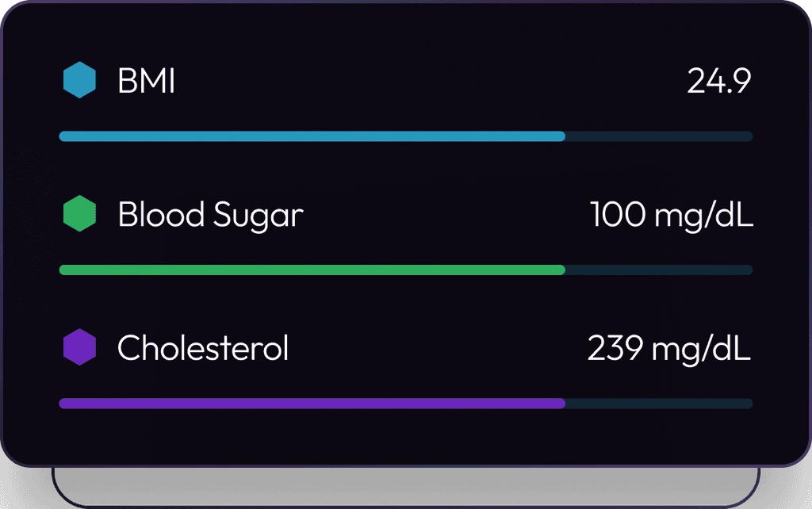Click the unfilled dark part of BMI bar
Viewport: 812px width, 509px height.
(x=658, y=136)
